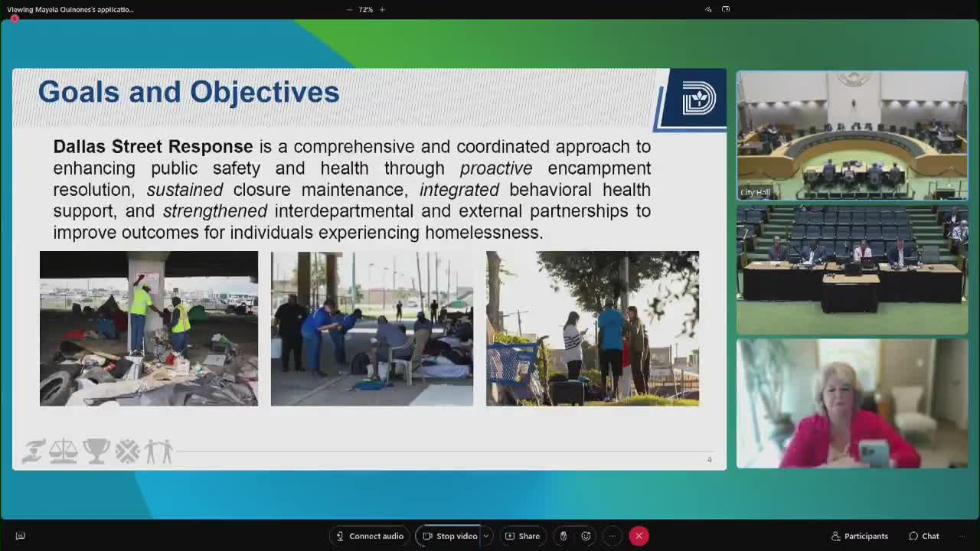This screenshot has height=551, width=980.
Task: Click the Viewing Mayela Quinones's application label
Action: [x=70, y=9]
